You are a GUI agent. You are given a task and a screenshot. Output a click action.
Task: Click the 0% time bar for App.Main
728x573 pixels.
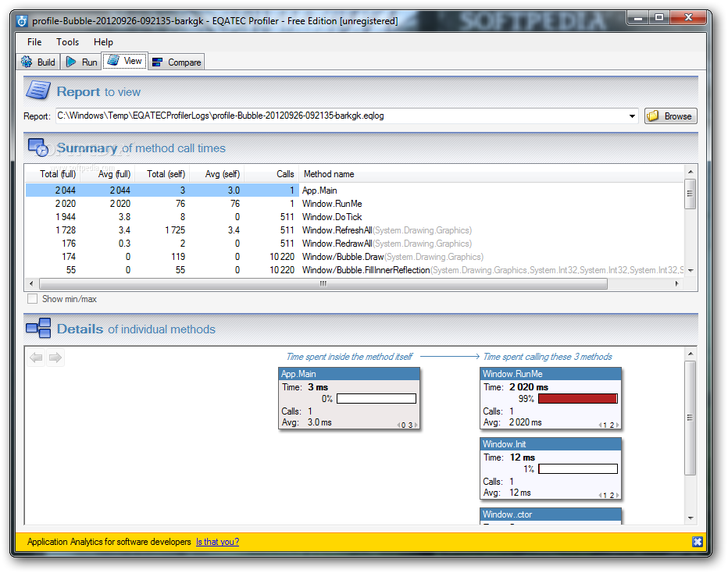376,399
